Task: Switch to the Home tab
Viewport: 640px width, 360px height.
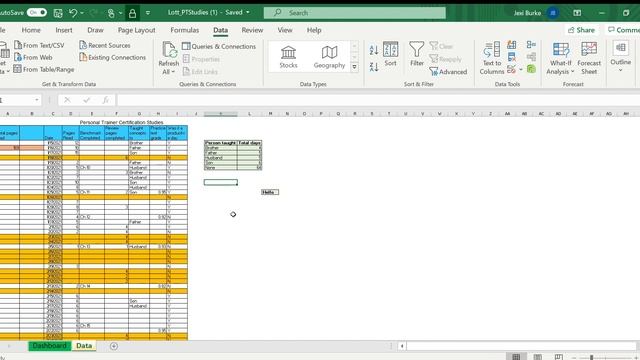Action: tap(31, 30)
